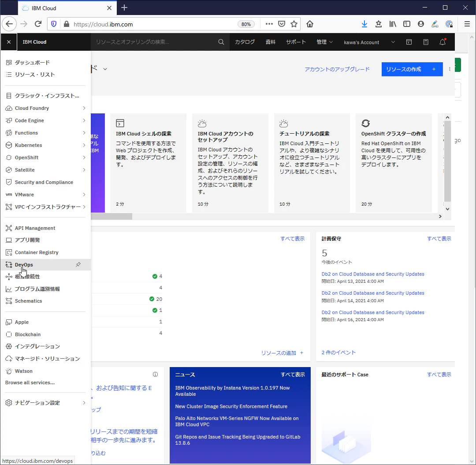This screenshot has width=476, height=465.
Task: Open the April 13 Db2 maintenance event
Action: coord(373,274)
